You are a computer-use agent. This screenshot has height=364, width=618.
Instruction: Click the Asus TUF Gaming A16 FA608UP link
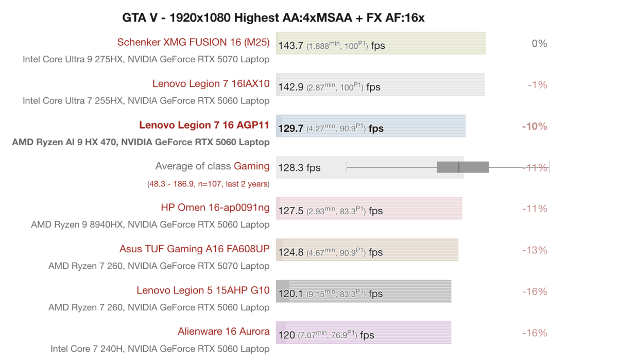pos(194,249)
